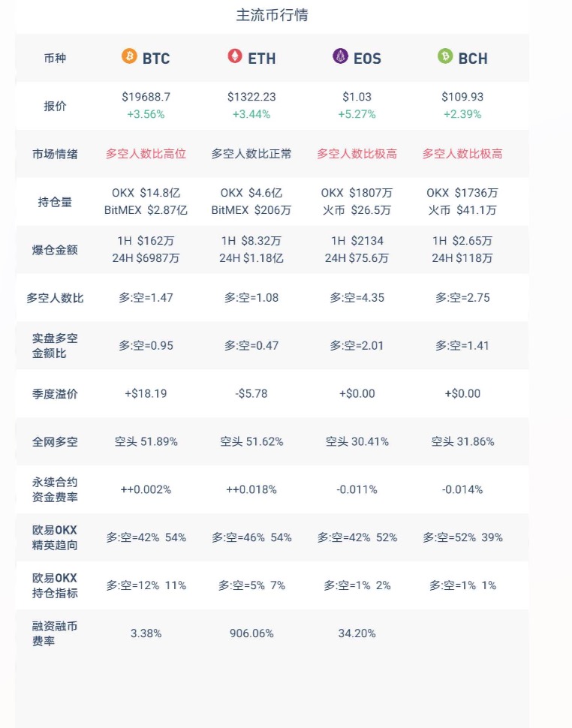Screen dimensions: 572x728
Task: Click the orange Bitcoin coin icon
Action: [129, 56]
